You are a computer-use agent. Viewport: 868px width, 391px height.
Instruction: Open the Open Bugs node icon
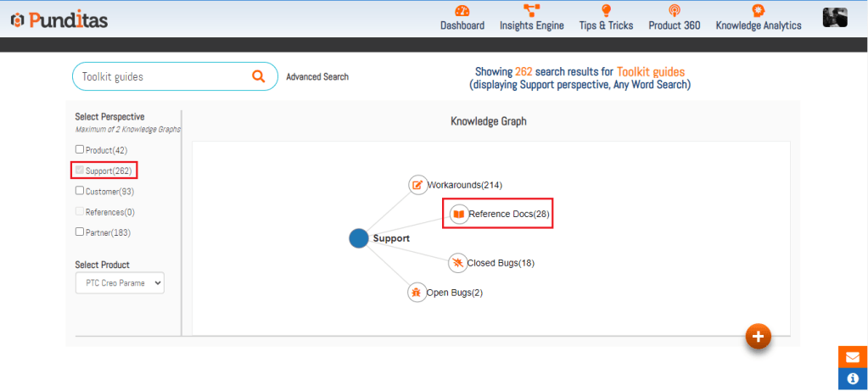(x=417, y=293)
